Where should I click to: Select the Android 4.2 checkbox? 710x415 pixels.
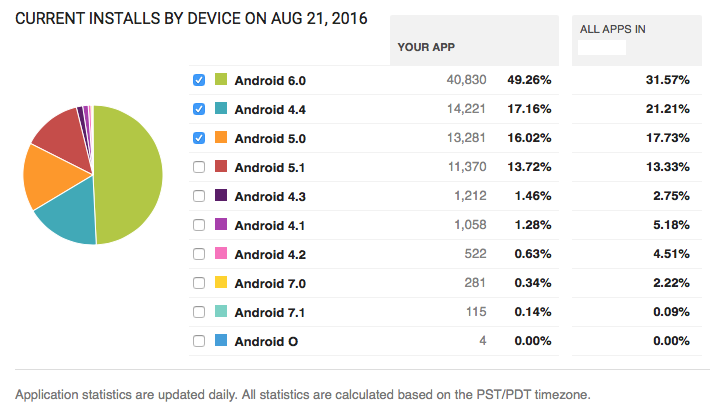click(199, 254)
